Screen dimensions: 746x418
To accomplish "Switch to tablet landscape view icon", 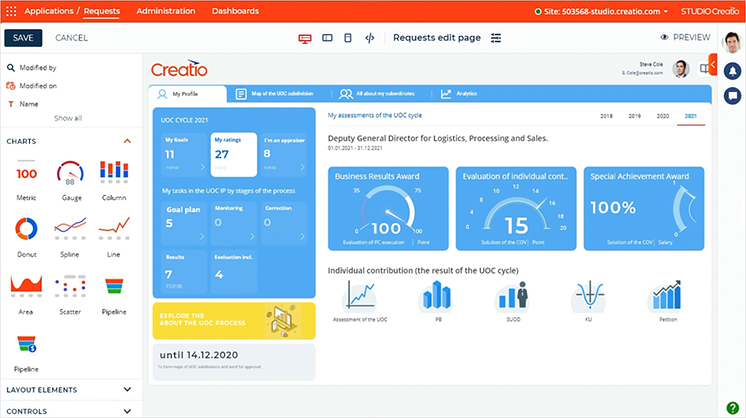I will [x=327, y=38].
